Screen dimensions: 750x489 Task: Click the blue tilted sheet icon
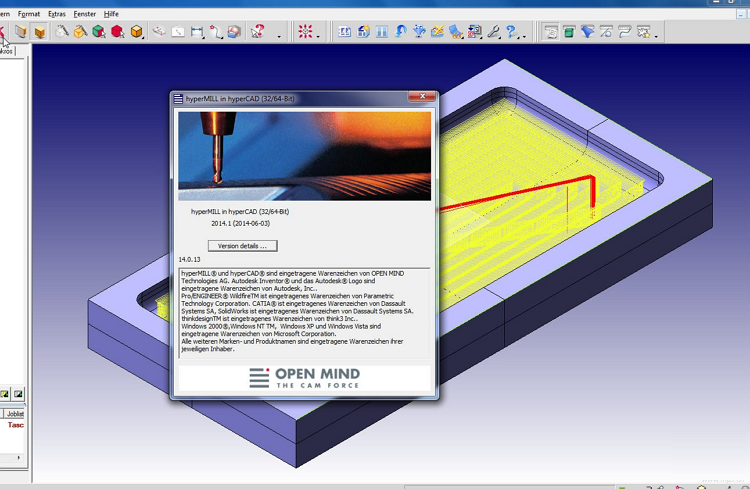[x=456, y=32]
